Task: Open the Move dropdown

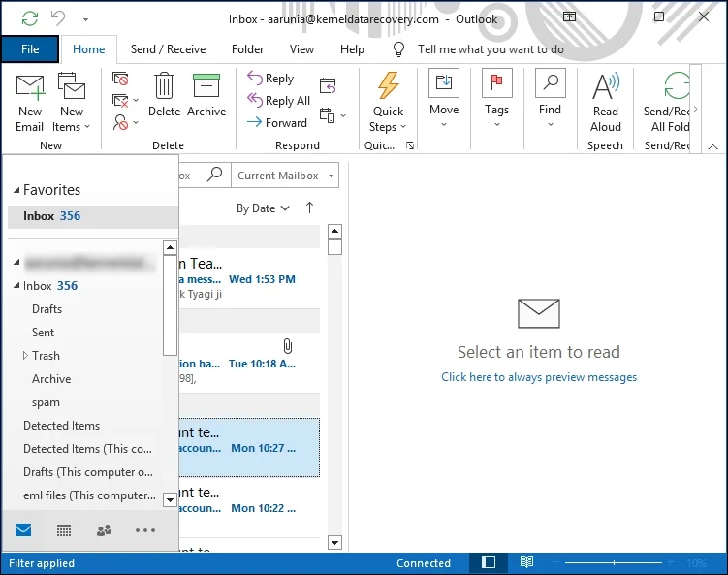Action: 444,99
